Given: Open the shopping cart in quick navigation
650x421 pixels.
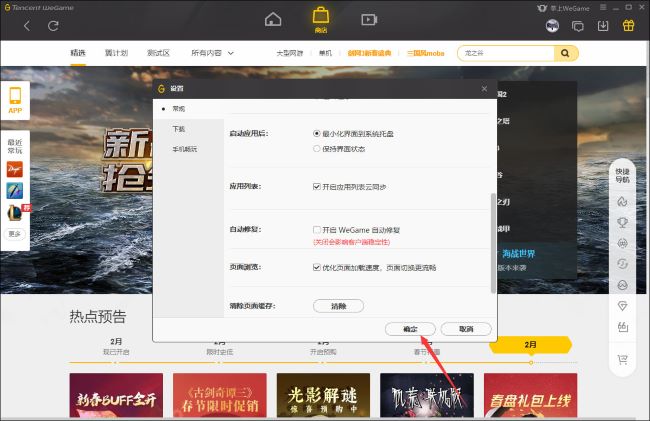Looking at the screenshot, I should pos(622,359).
